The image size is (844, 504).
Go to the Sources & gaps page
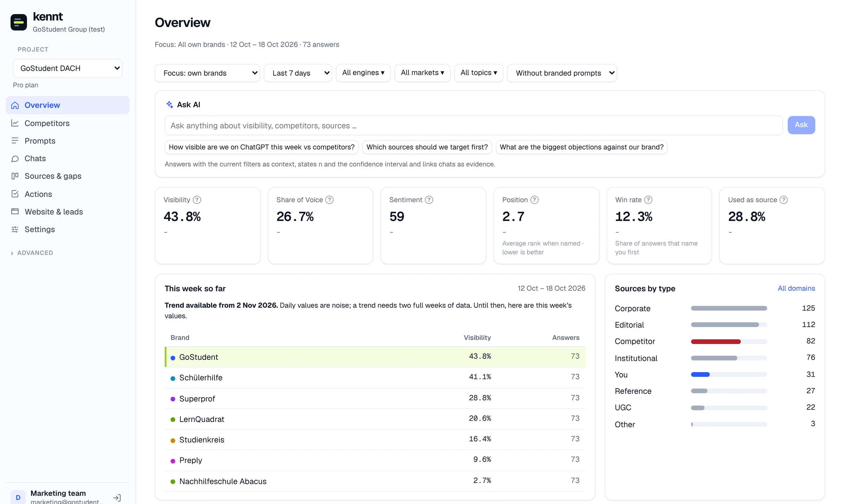pos(68,176)
